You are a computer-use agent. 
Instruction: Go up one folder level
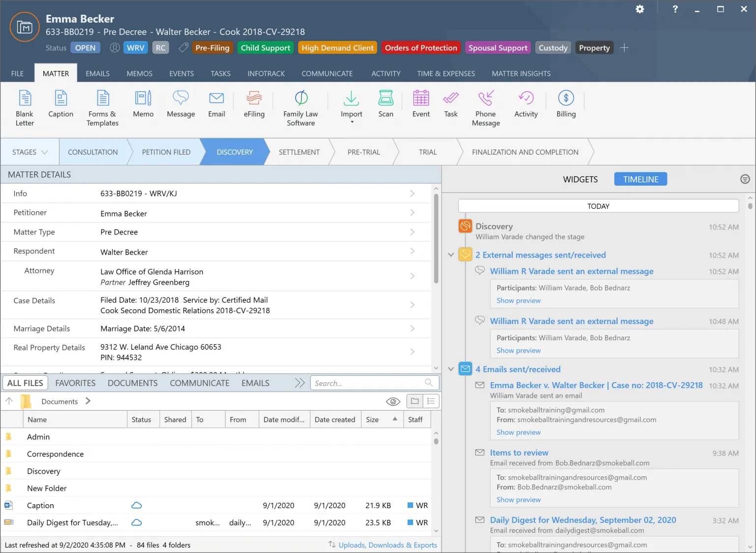9,401
